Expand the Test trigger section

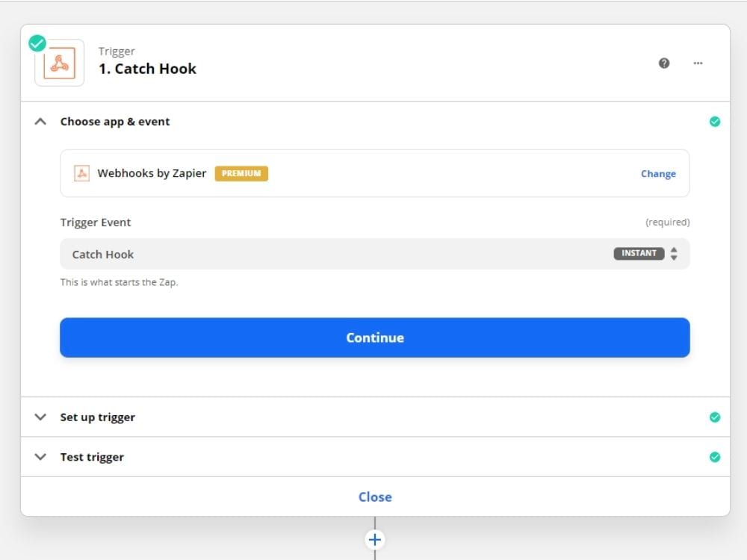[x=40, y=457]
